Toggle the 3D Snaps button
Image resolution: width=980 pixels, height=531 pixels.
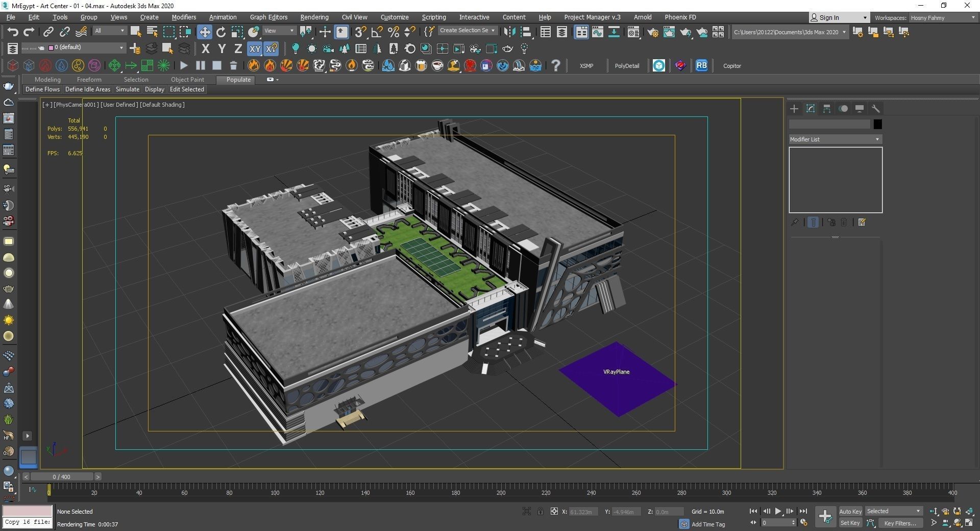(360, 32)
